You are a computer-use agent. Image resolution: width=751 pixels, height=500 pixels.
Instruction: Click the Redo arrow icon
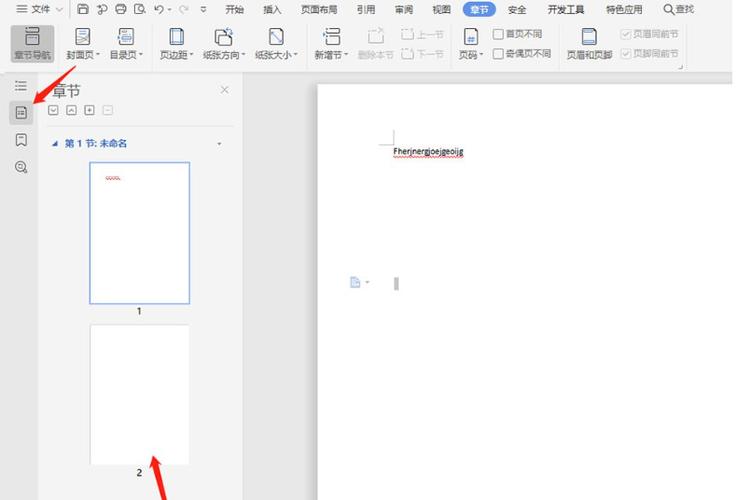pos(183,9)
